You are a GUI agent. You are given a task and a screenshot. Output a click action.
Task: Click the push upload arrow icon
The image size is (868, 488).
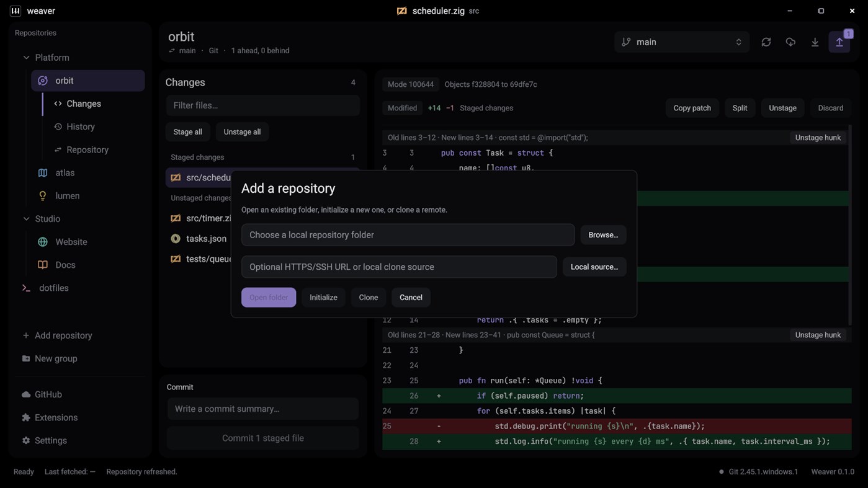[x=839, y=42]
